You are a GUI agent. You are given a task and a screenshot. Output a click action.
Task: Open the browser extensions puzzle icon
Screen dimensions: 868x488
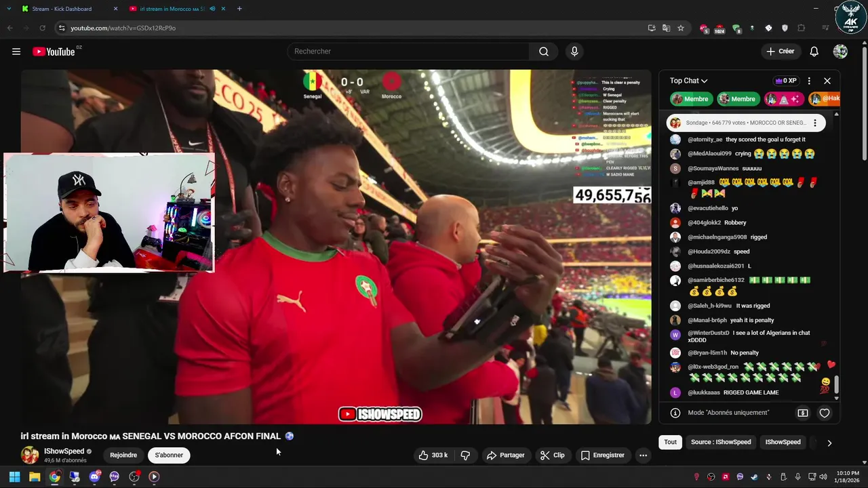[x=801, y=28]
